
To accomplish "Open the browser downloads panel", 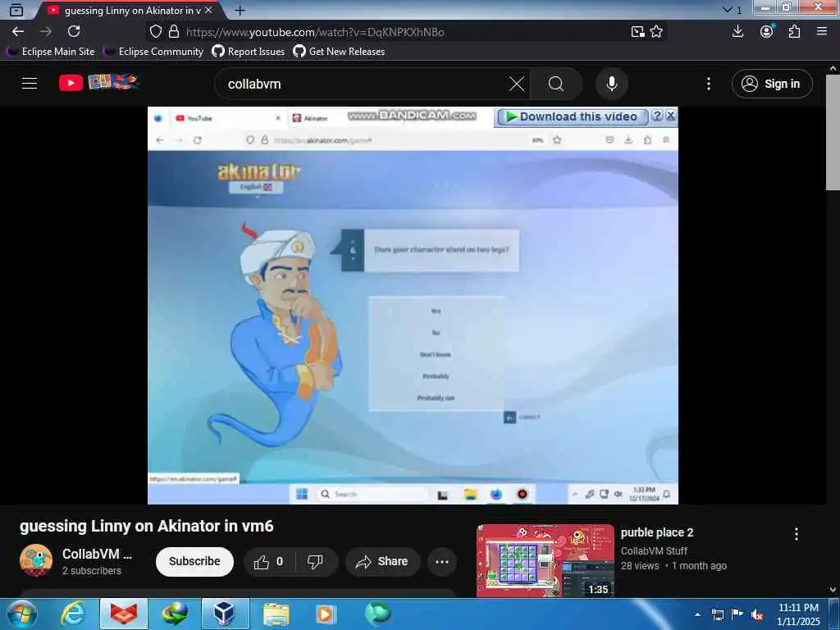I will coord(737,31).
